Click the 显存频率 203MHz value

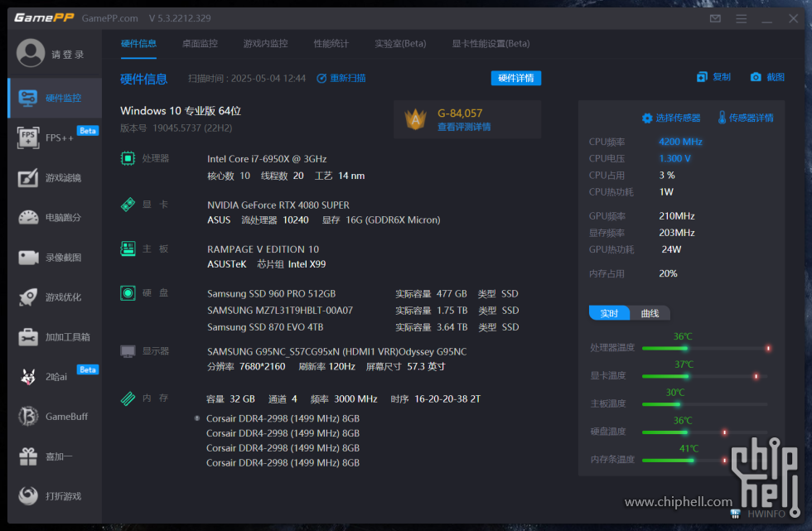click(677, 233)
